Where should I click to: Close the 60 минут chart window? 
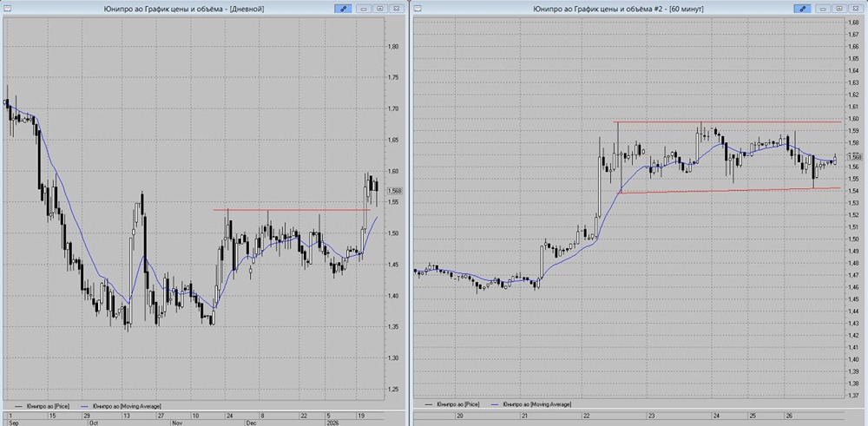856,9
